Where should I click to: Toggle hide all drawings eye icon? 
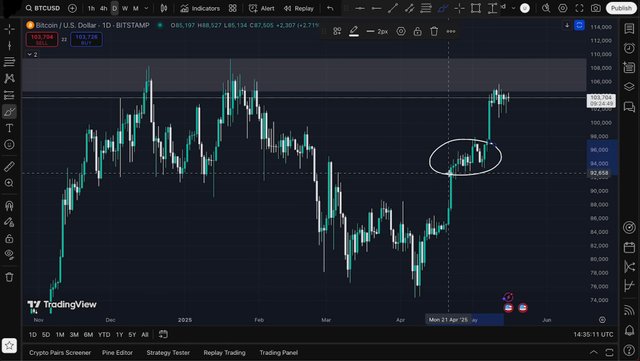click(x=9, y=255)
